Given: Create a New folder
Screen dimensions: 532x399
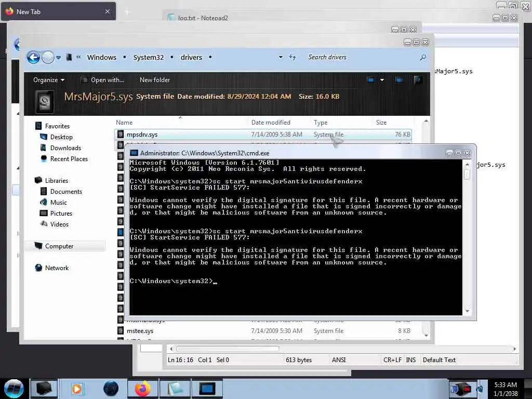Looking at the screenshot, I should [155, 80].
